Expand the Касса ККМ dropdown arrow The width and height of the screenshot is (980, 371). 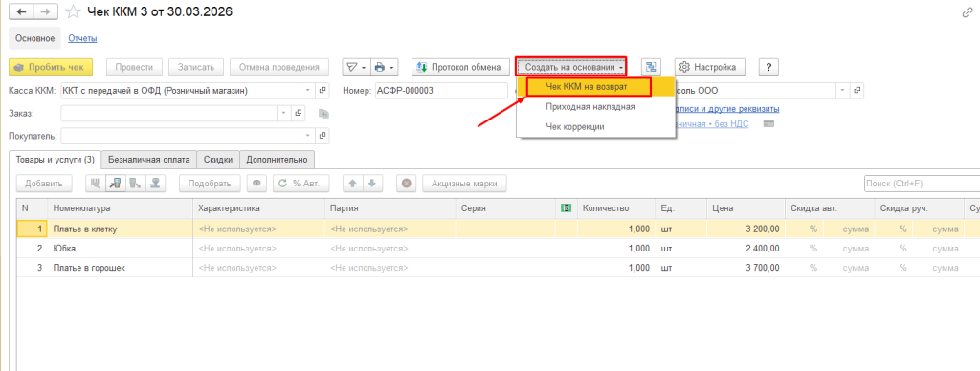point(307,91)
